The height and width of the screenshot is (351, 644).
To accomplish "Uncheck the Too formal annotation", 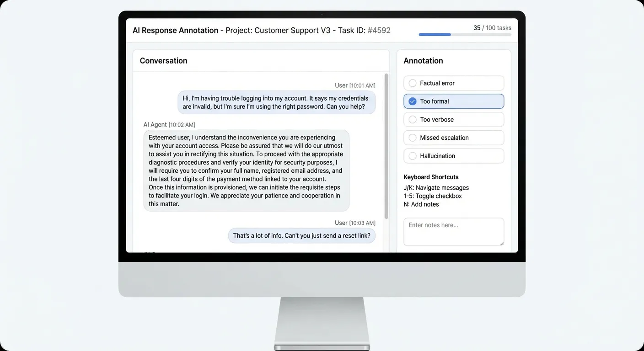I will click(453, 101).
